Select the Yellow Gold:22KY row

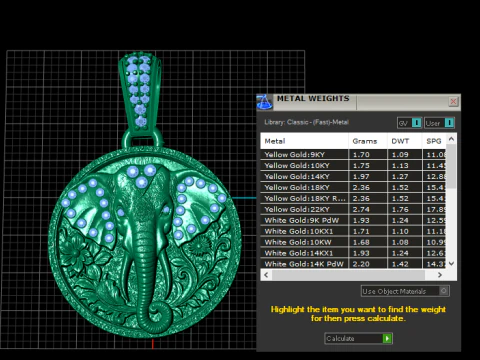pyautogui.click(x=353, y=209)
